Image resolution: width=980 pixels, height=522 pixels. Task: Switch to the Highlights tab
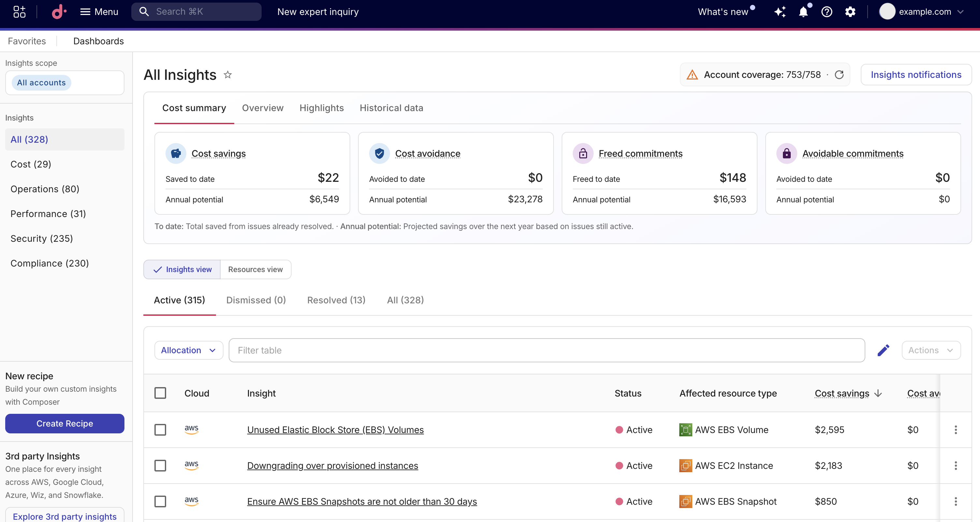322,108
